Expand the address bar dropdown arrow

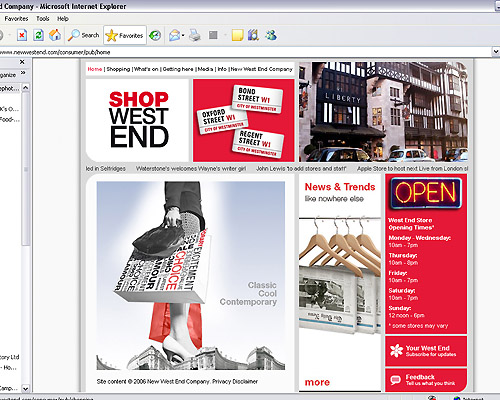point(496,52)
